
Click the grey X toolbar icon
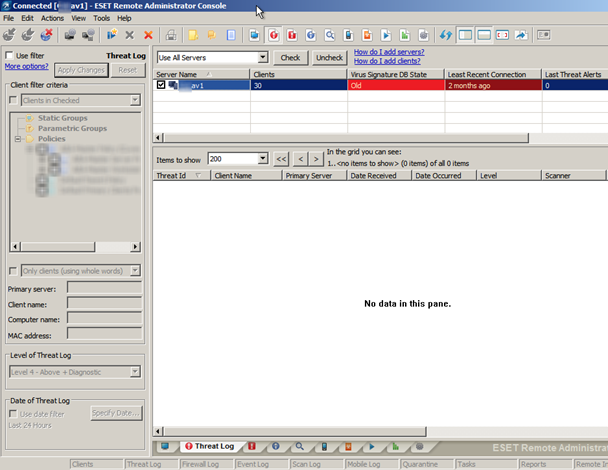point(130,35)
